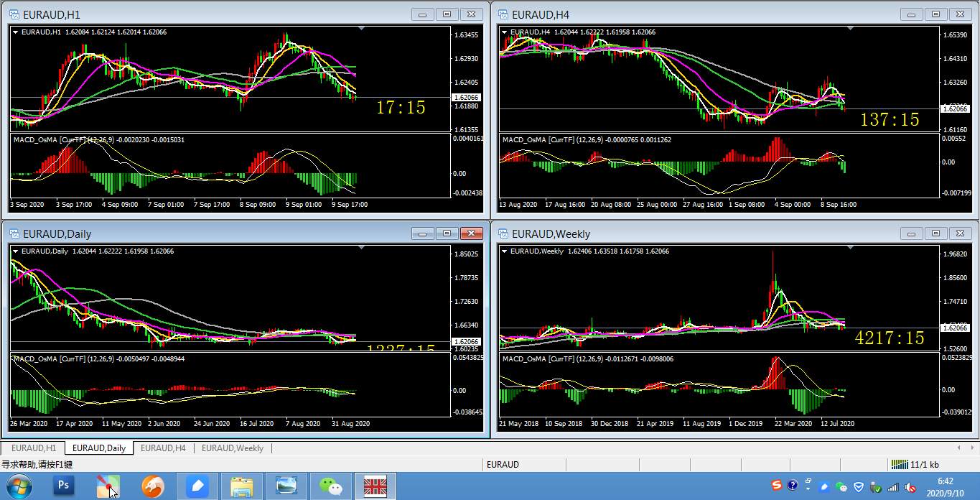This screenshot has height=500, width=980.
Task: Click the H1 MACD_OsMA indicator label
Action: pyautogui.click(x=99, y=139)
